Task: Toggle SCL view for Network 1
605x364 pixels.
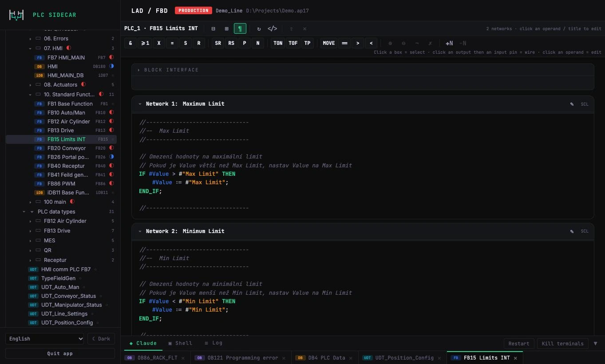Action: click(x=585, y=104)
